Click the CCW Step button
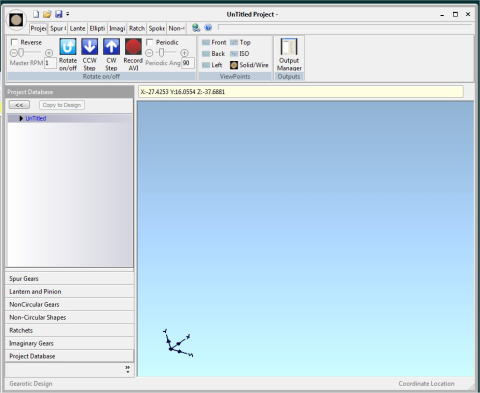Screen dimensions: 480x393 (x=89, y=54)
